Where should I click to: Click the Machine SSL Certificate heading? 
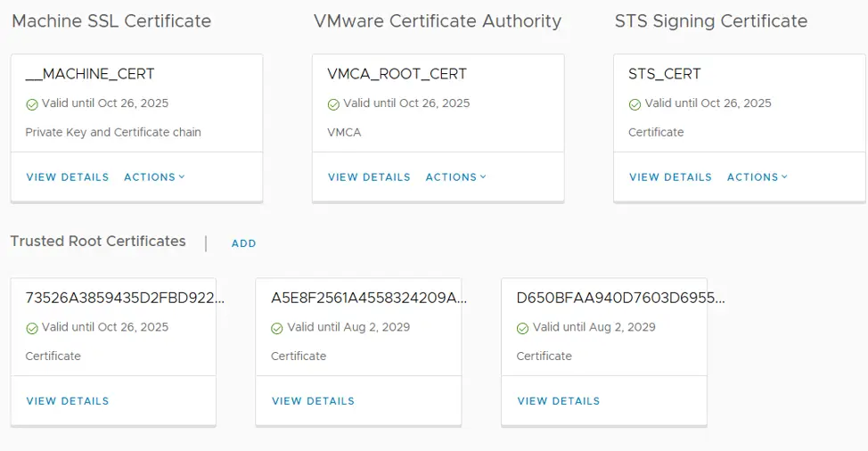pyautogui.click(x=111, y=21)
